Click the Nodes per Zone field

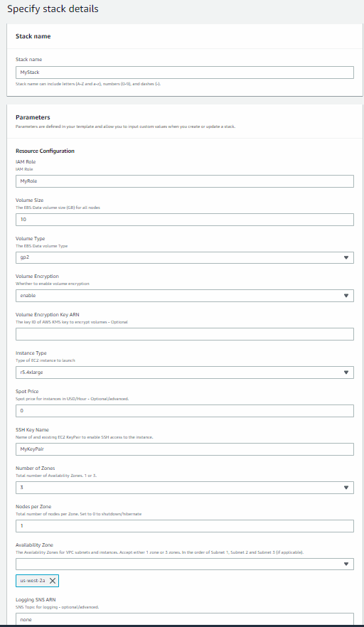[x=185, y=526]
